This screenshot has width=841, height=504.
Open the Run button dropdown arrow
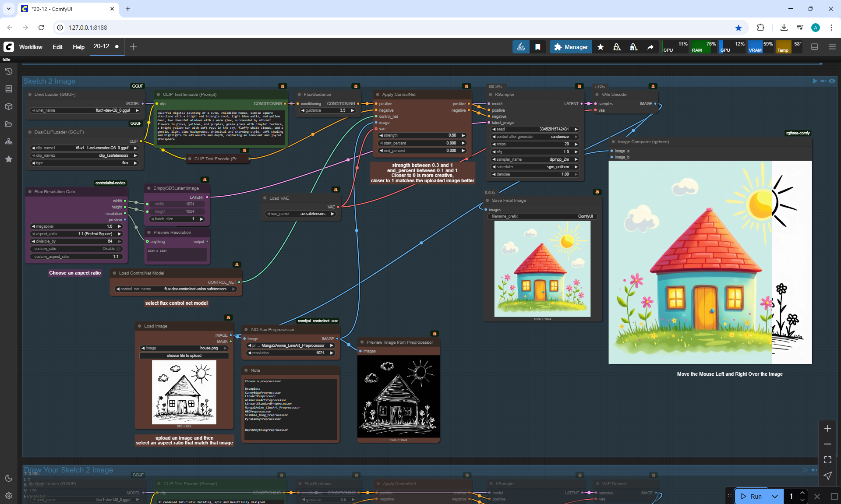774,496
